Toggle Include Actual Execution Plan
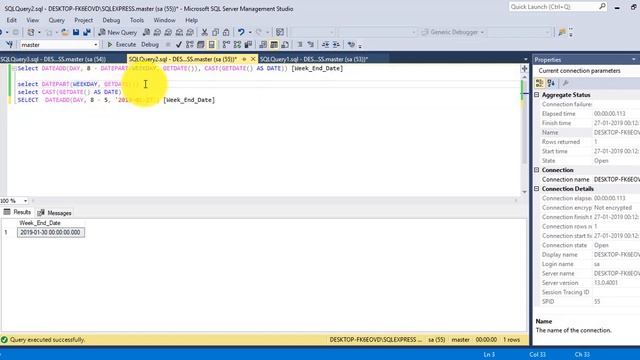The image size is (640, 360). [x=227, y=44]
